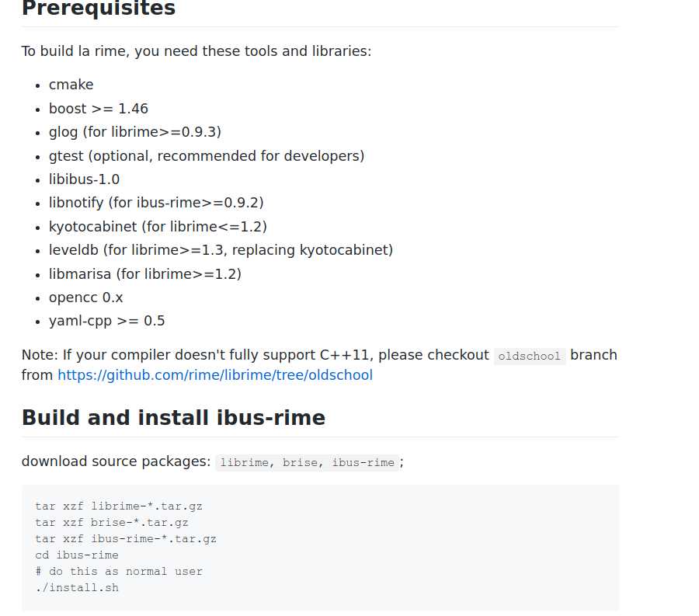Click the opencc 0.x list item
Image resolution: width=699 pixels, height=616 pixels.
[85, 298]
